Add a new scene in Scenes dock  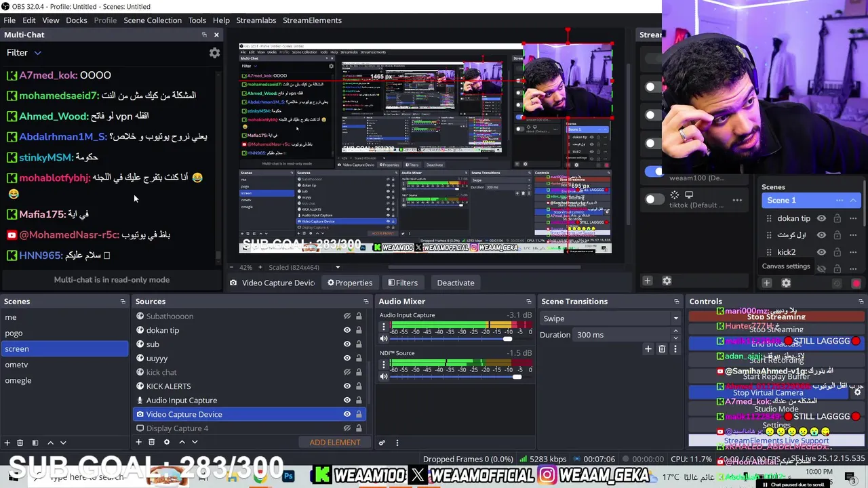tap(7, 443)
